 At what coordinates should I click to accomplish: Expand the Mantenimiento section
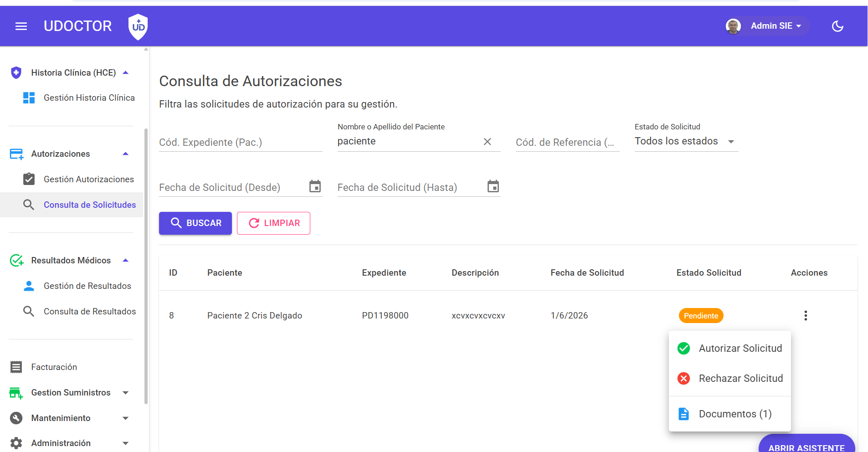point(126,418)
